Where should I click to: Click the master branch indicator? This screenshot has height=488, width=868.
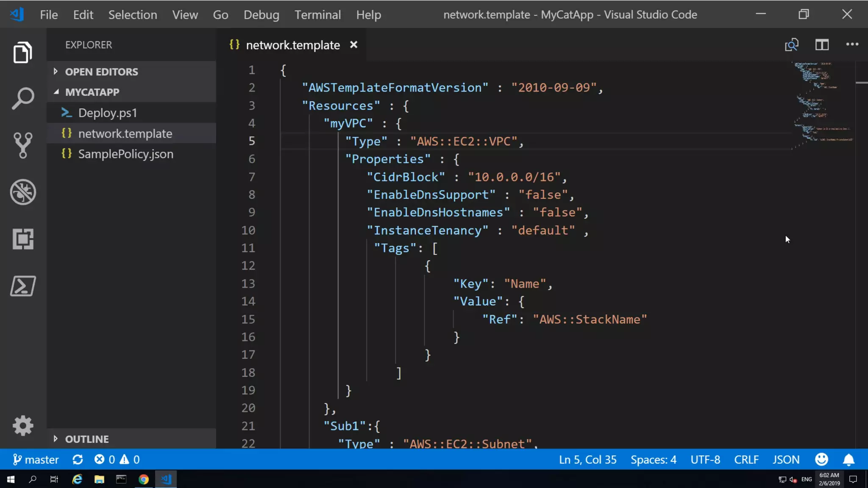(x=36, y=460)
